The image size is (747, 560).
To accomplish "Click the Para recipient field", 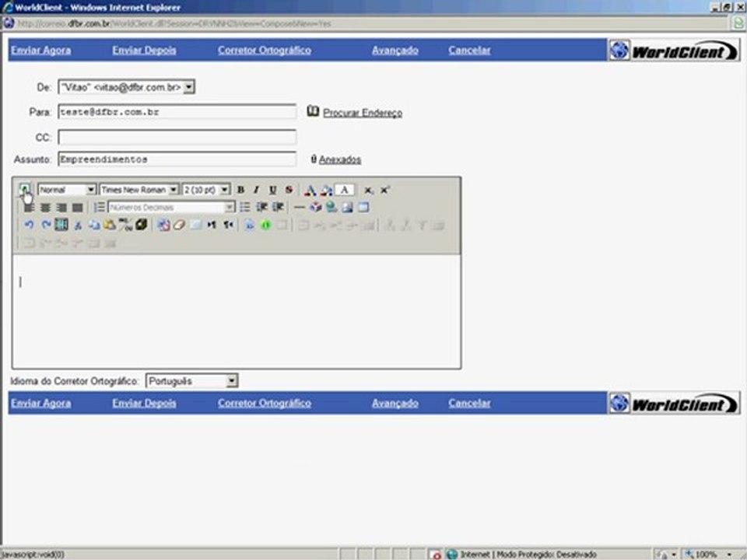I will pos(177,112).
